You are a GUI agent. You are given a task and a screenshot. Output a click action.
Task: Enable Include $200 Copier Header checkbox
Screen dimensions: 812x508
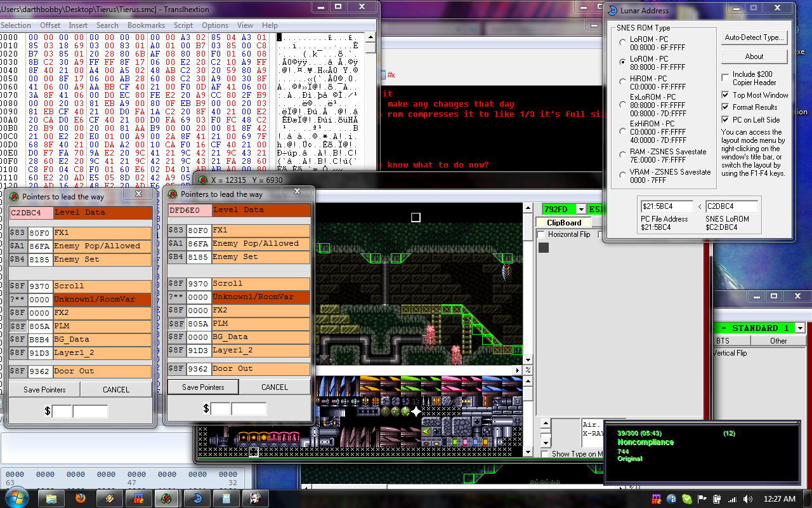click(x=726, y=77)
